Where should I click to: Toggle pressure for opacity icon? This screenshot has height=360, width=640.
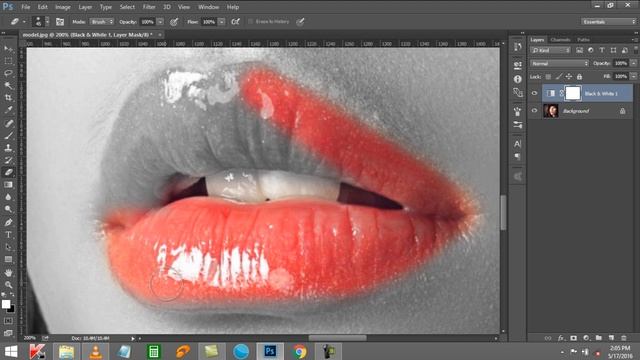pyautogui.click(x=174, y=22)
